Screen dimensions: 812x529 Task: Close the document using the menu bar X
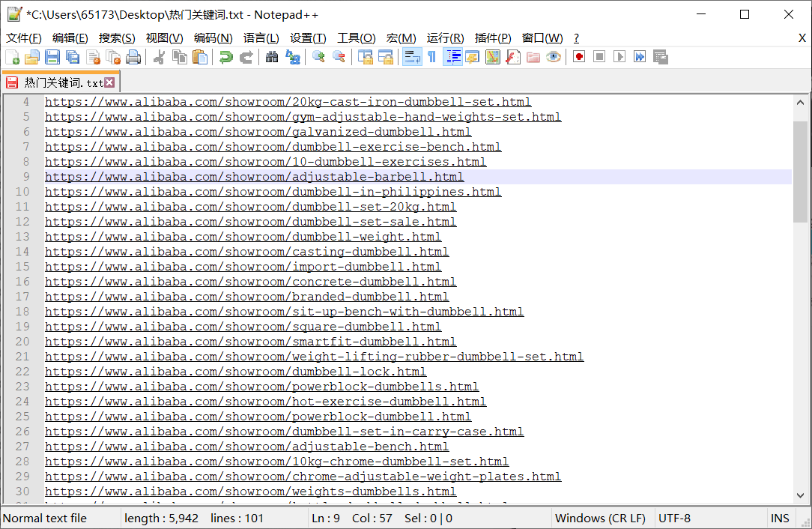[802, 37]
